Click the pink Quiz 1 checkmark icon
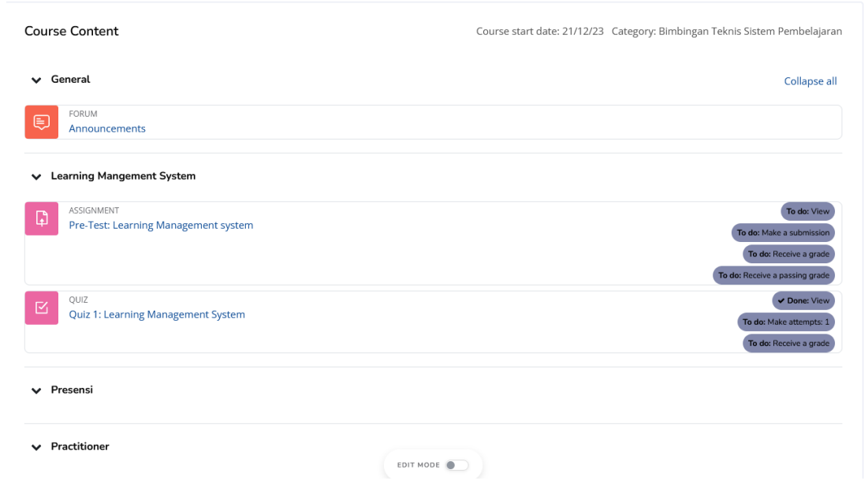 pos(41,308)
